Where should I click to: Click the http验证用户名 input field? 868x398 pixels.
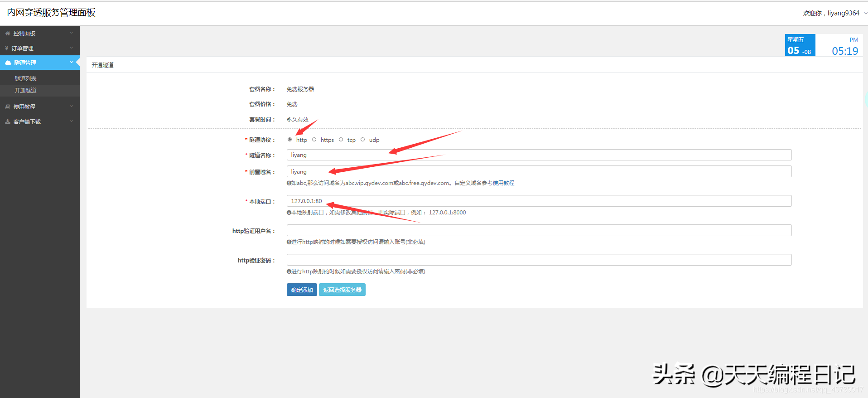coord(539,230)
